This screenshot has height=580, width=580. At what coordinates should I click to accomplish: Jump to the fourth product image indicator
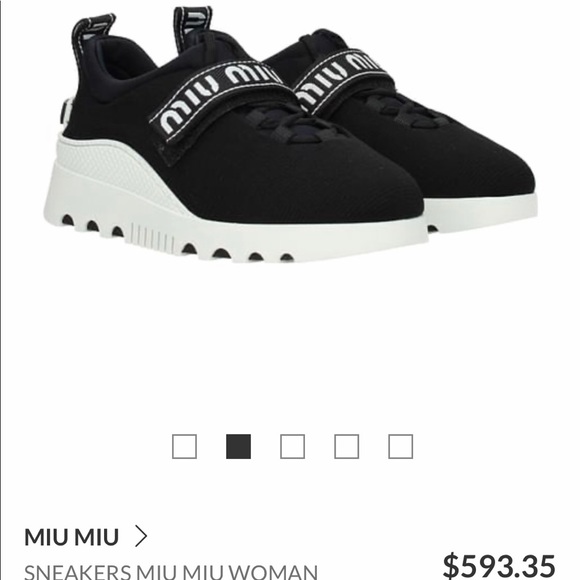coord(346,446)
